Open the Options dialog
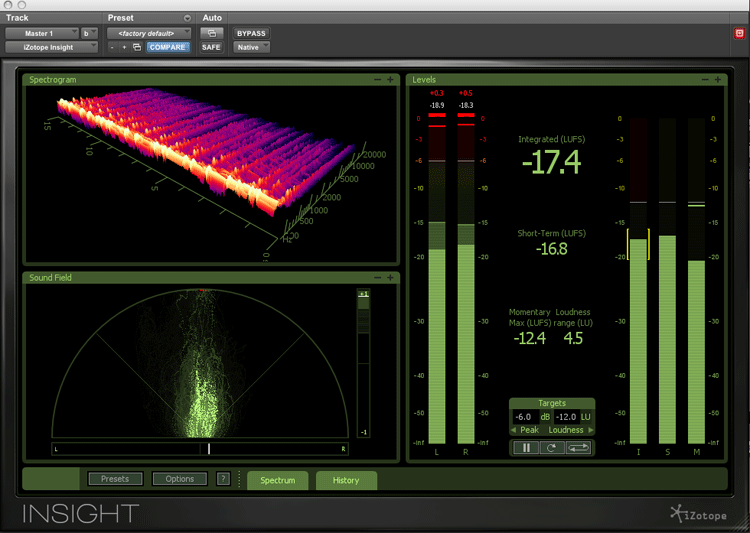This screenshot has height=533, width=750. pos(180,479)
